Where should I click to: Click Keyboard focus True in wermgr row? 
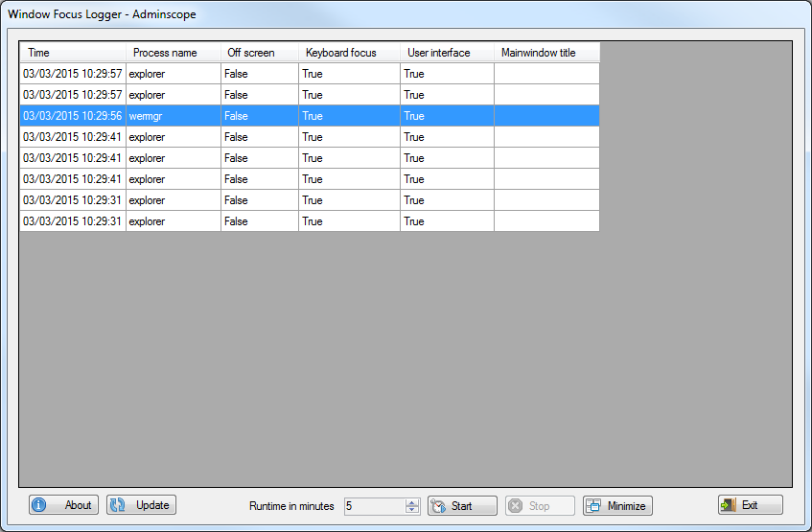click(x=350, y=116)
